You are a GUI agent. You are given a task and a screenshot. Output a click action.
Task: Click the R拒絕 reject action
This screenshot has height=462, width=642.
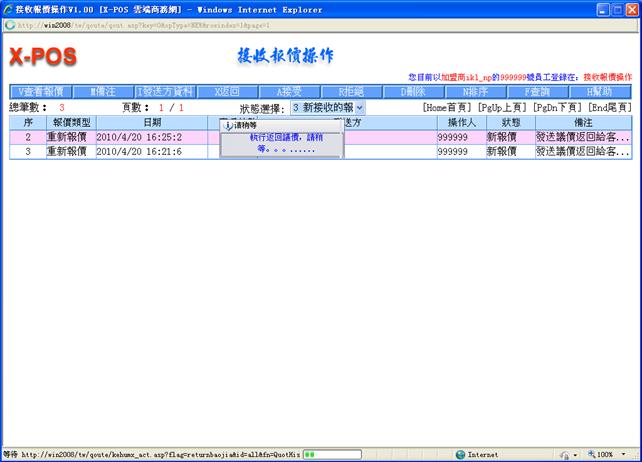point(351,91)
